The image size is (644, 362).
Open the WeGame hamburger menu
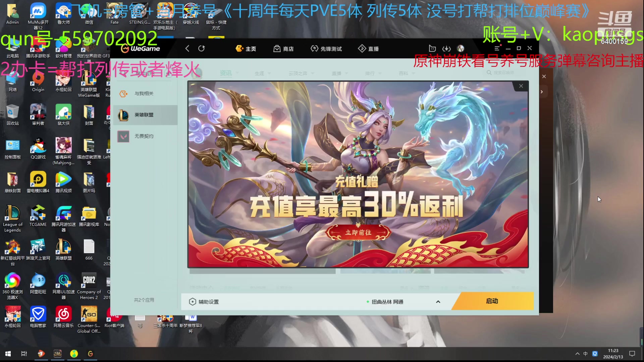497,49
